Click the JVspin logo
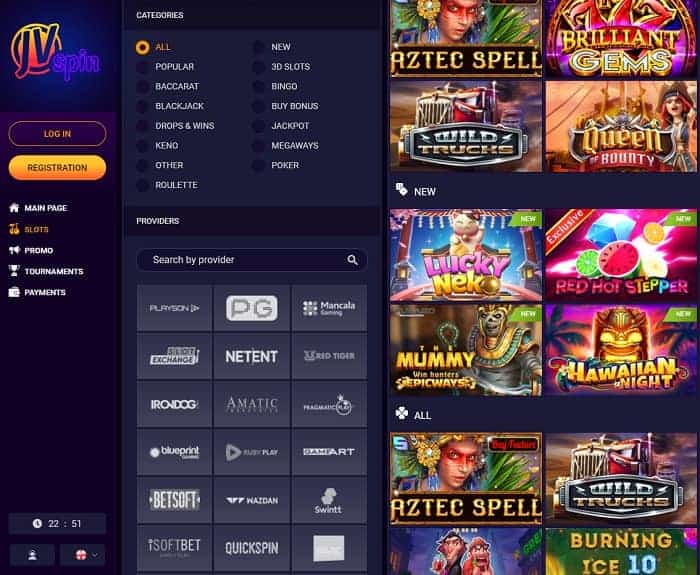Viewport: 700px width, 575px height. pos(55,52)
